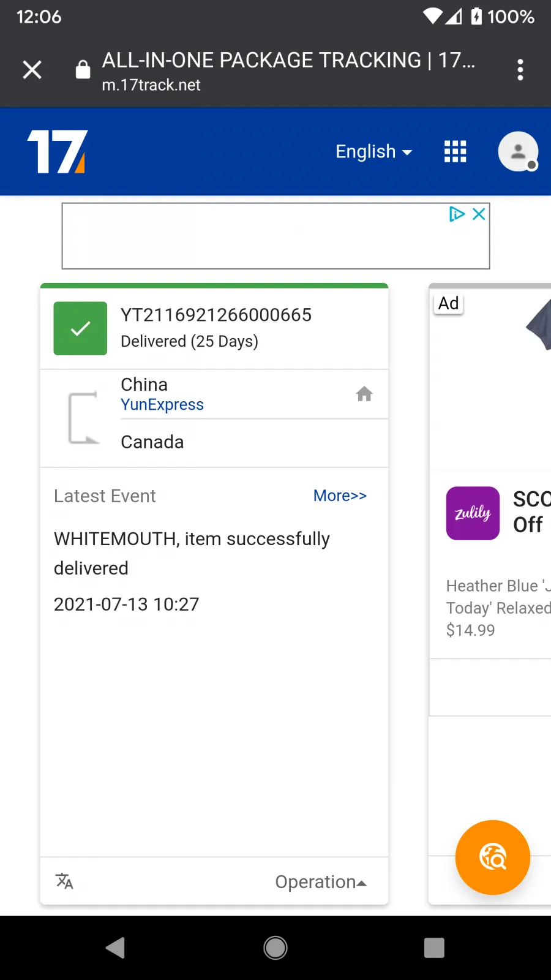Tap the China origin country
The width and height of the screenshot is (551, 980).
pyautogui.click(x=144, y=385)
